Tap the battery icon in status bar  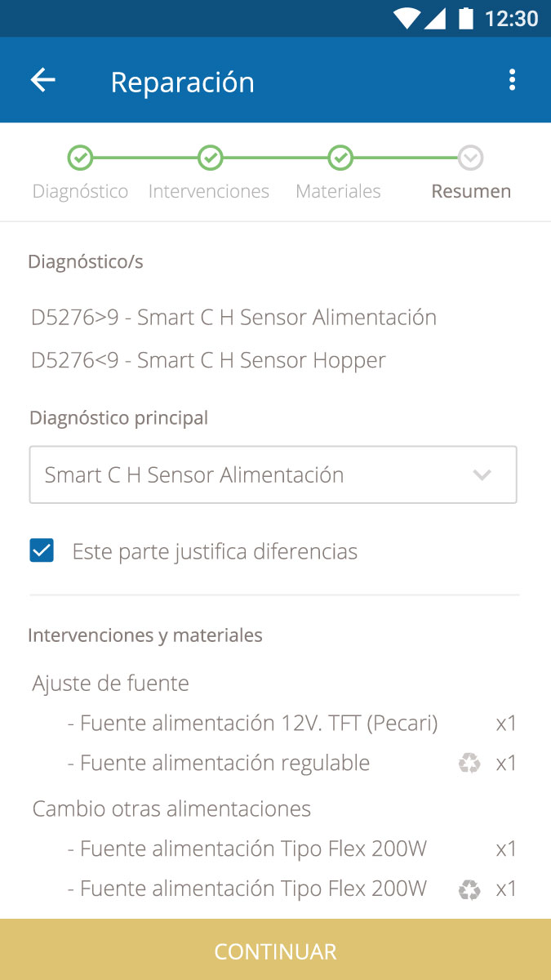coord(466,18)
